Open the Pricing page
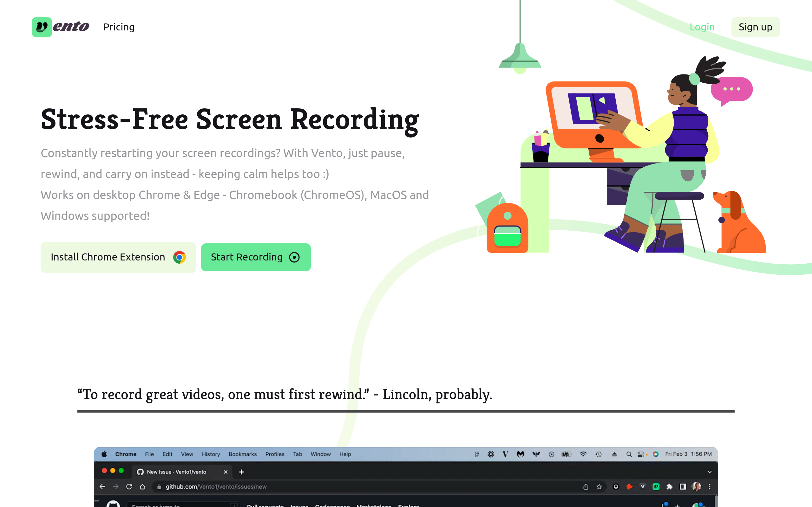 tap(119, 27)
